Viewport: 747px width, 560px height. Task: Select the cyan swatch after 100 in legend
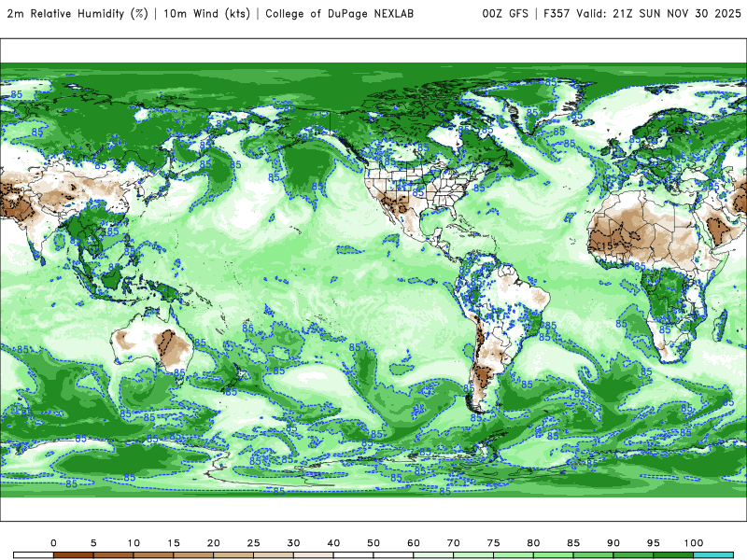[x=713, y=555]
